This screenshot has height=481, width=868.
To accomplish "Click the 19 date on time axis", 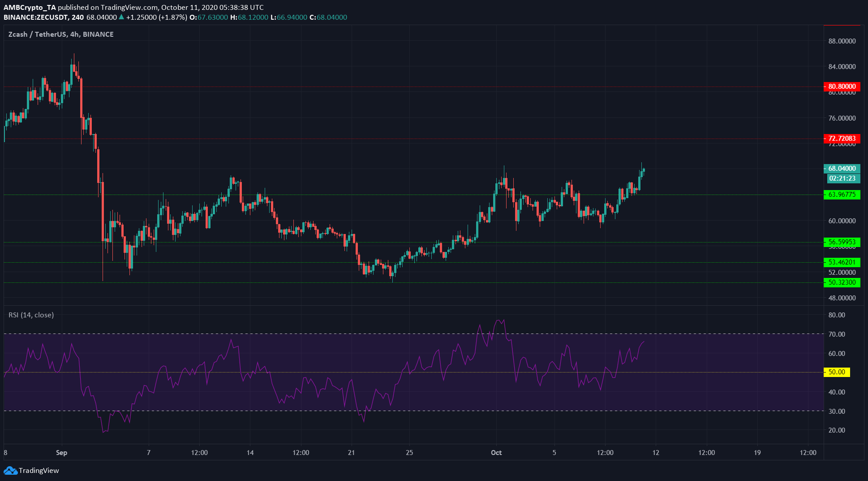I will [x=757, y=453].
